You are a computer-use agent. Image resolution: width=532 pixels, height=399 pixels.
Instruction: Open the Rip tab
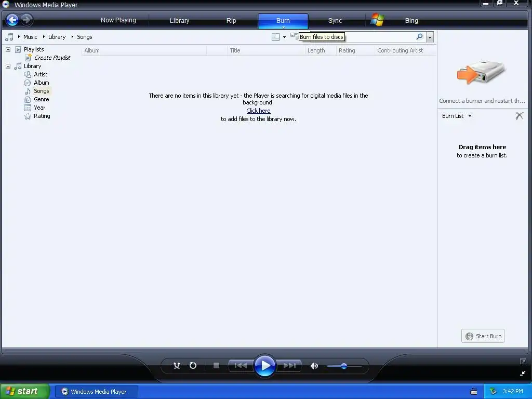[x=231, y=21]
